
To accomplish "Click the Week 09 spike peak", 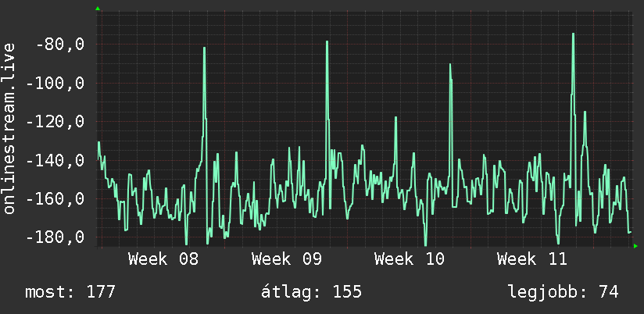I will (327, 42).
